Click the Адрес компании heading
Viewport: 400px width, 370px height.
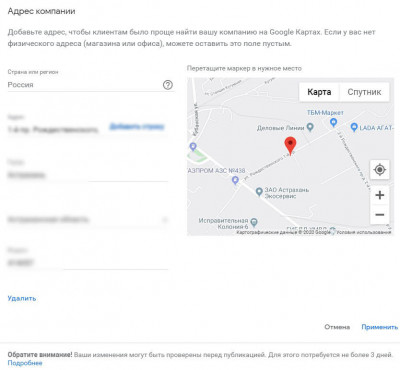(41, 11)
